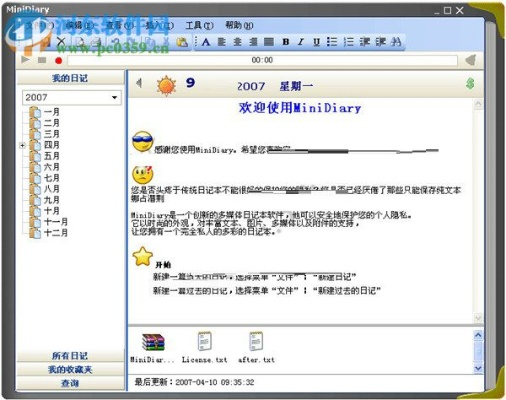Toggle bold formatting B
The height and width of the screenshot is (400, 506).
(x=286, y=42)
